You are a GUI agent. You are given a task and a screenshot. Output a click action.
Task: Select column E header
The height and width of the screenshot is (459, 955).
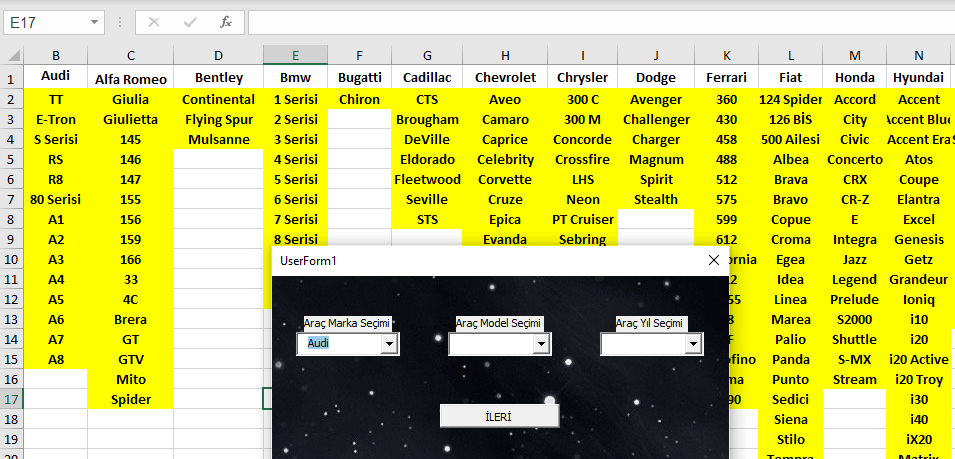(295, 55)
